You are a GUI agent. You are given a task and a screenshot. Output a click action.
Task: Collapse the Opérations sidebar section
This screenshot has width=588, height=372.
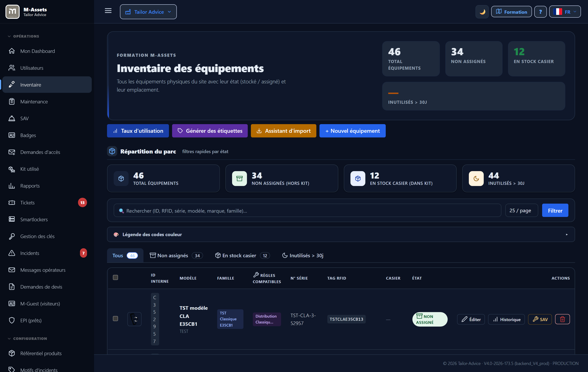pos(24,36)
